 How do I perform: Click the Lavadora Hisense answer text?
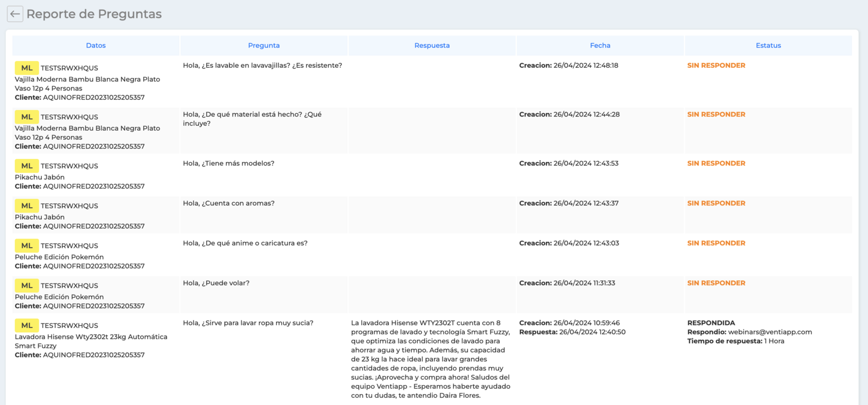(431, 359)
